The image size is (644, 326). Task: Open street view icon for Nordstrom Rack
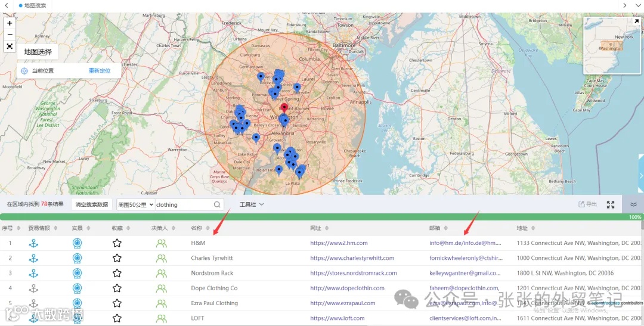coord(77,273)
